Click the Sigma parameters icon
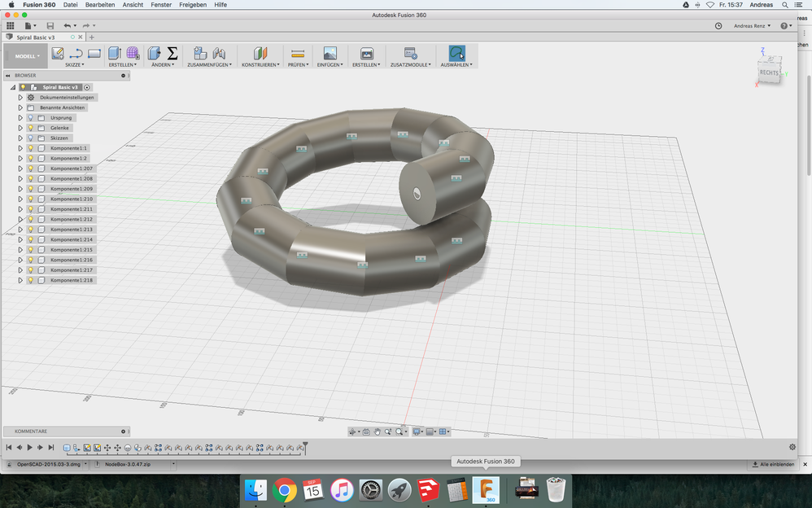The width and height of the screenshot is (812, 508). (172, 53)
